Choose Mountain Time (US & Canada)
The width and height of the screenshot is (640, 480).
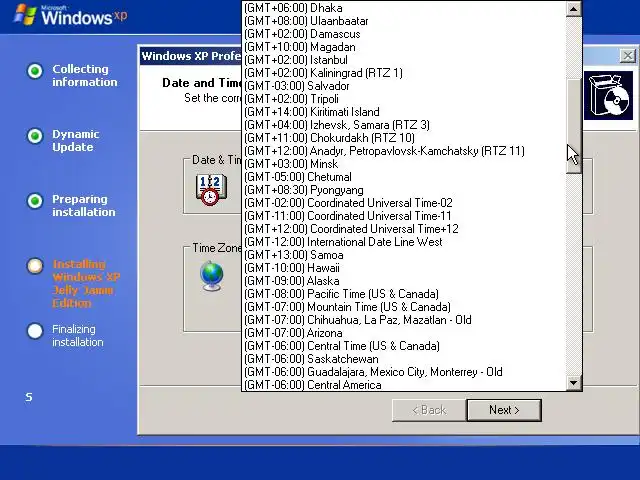point(404,307)
